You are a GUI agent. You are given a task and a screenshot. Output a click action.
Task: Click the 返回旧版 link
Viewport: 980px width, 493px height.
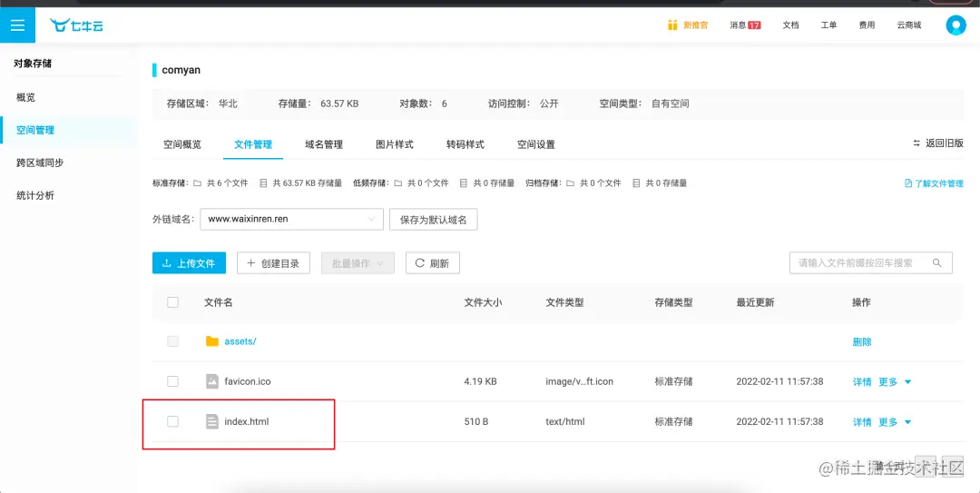[945, 143]
